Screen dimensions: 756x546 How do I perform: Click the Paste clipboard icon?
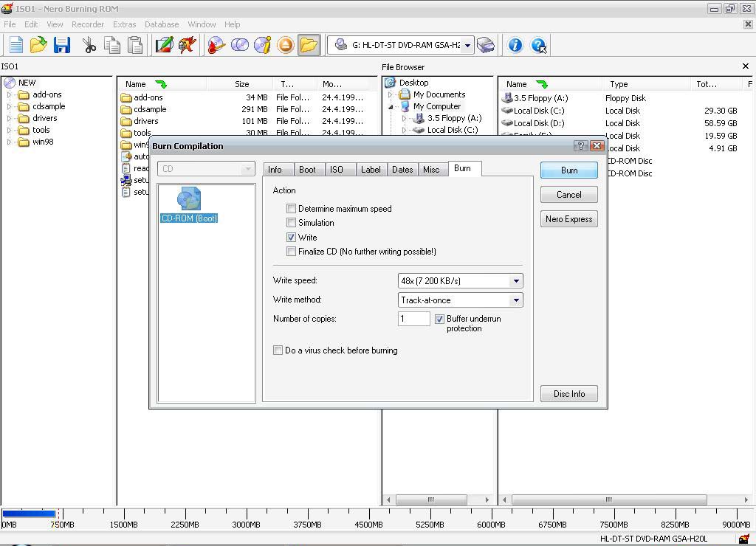(x=136, y=45)
